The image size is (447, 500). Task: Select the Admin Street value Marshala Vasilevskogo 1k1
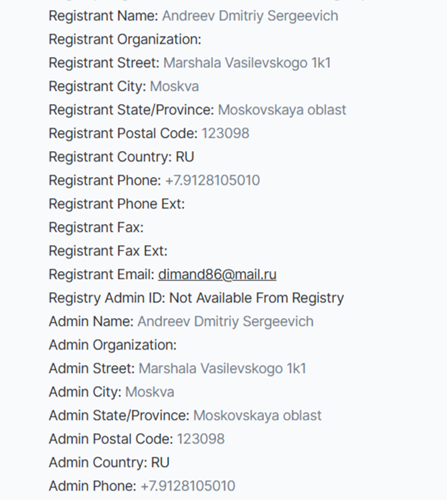222,369
